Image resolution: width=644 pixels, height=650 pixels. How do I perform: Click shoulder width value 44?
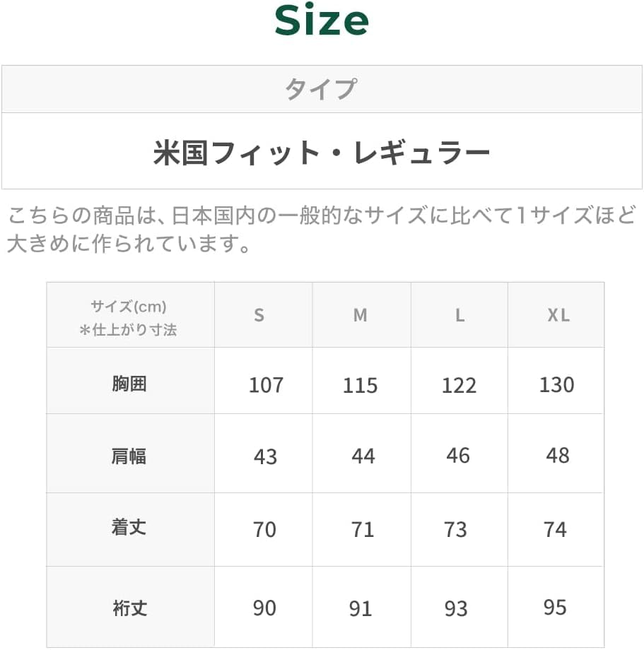363,456
